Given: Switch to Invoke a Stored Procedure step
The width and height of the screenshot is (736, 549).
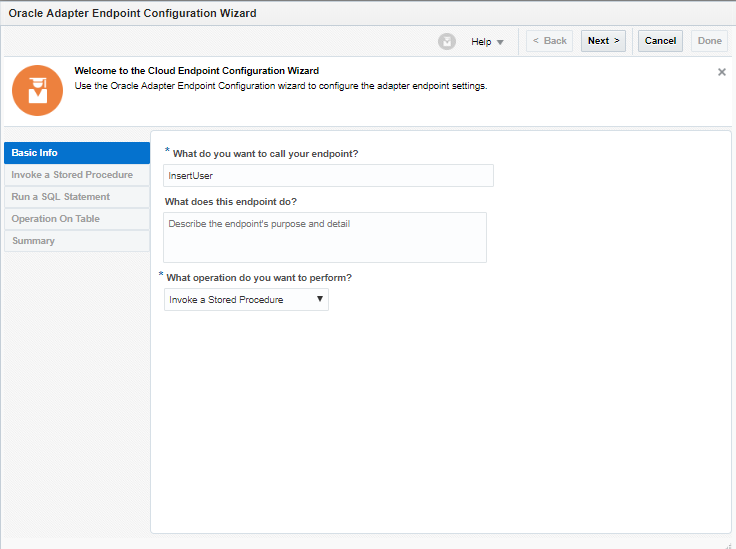Looking at the screenshot, I should click(77, 175).
